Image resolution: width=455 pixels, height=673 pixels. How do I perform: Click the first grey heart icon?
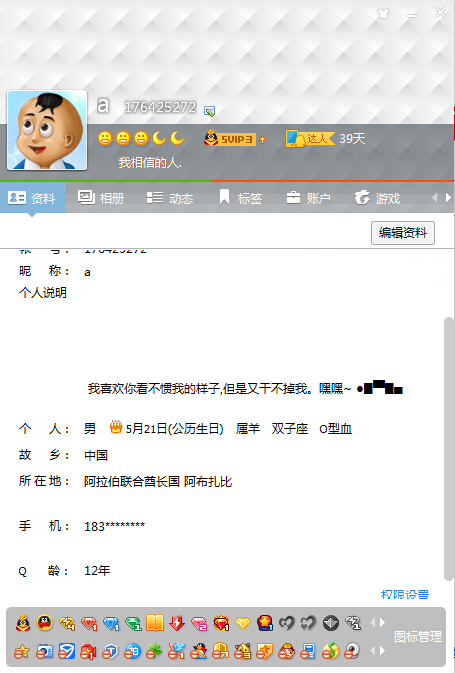pos(286,623)
